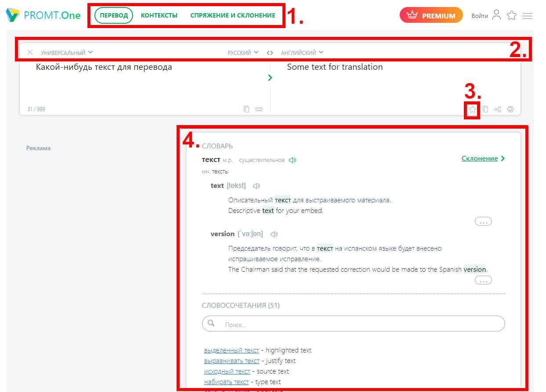Open the Английский target language dropdown

tap(302, 53)
